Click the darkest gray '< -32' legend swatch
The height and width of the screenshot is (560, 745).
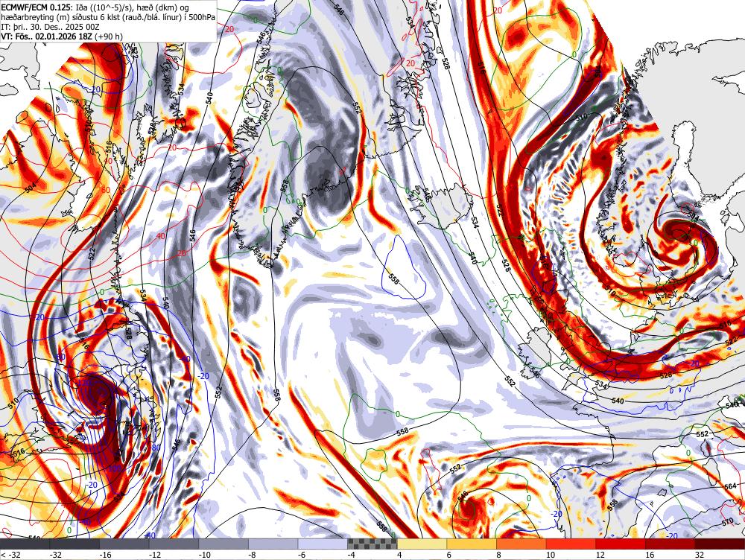[x=25, y=544]
